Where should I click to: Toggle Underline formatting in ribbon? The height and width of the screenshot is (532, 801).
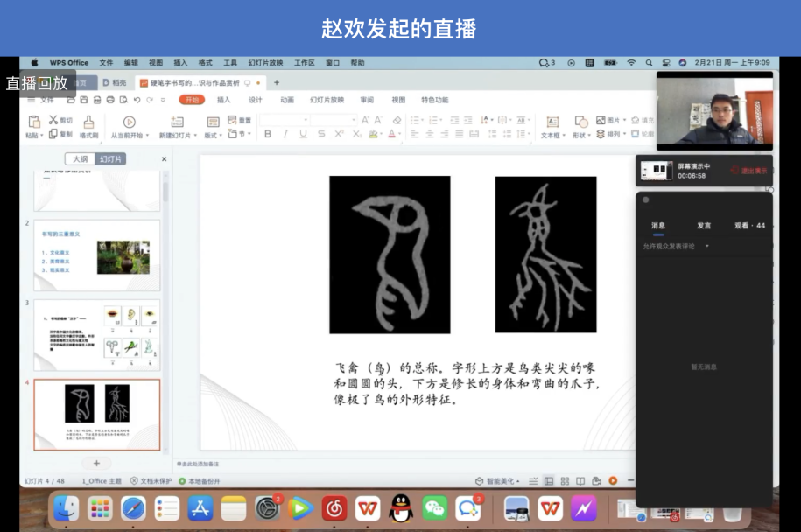click(303, 134)
